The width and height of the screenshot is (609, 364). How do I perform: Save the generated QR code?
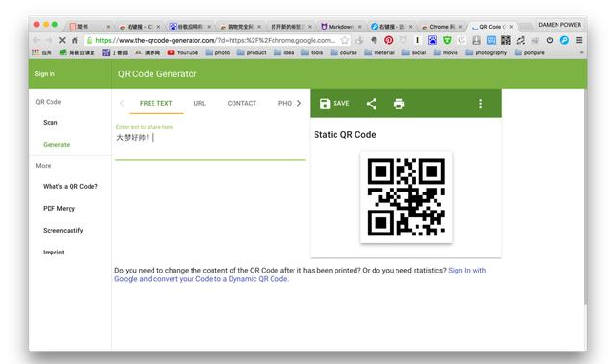(335, 103)
